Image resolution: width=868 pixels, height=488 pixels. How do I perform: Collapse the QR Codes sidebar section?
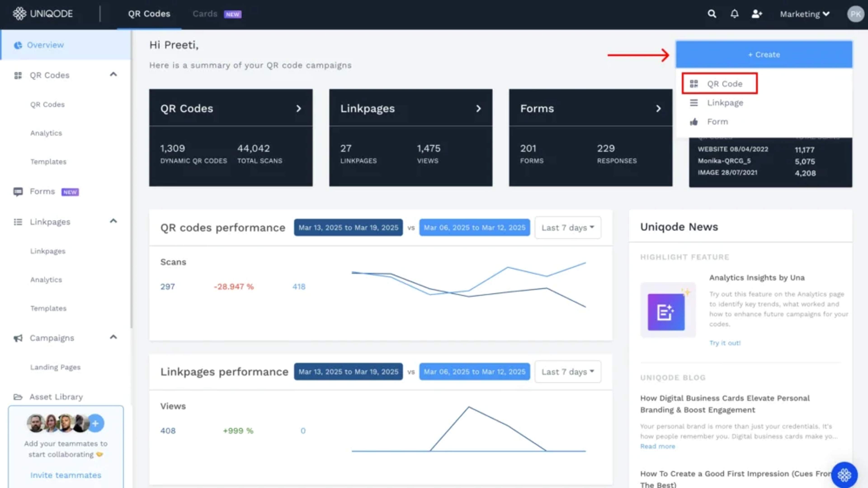[113, 74]
